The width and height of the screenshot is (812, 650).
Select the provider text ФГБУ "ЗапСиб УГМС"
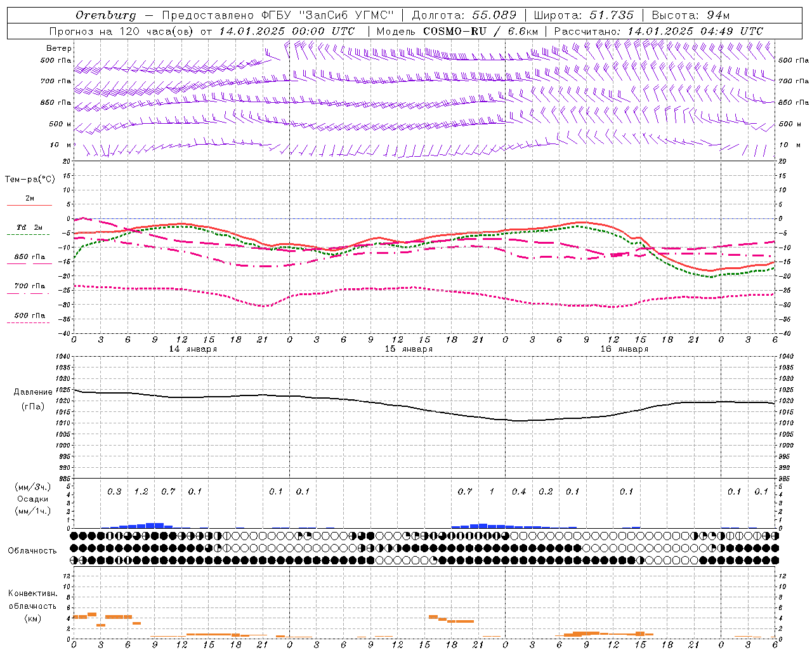pos(328,15)
